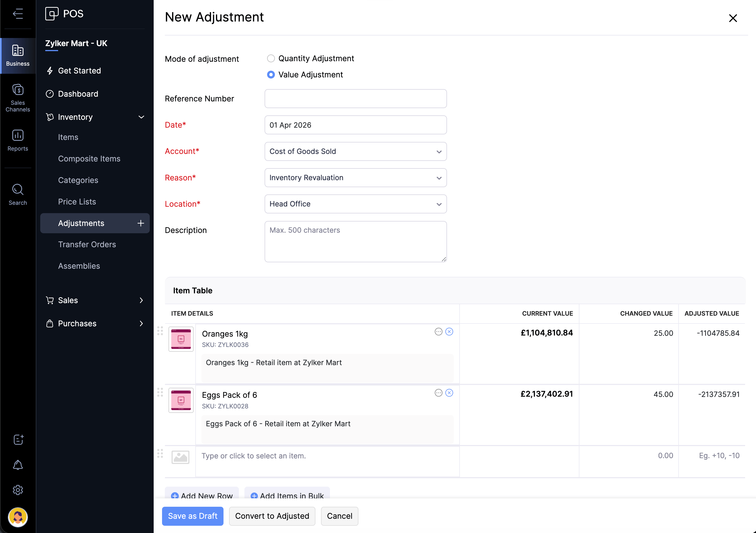Focus the Description text area
This screenshot has height=533, width=756.
tap(356, 242)
